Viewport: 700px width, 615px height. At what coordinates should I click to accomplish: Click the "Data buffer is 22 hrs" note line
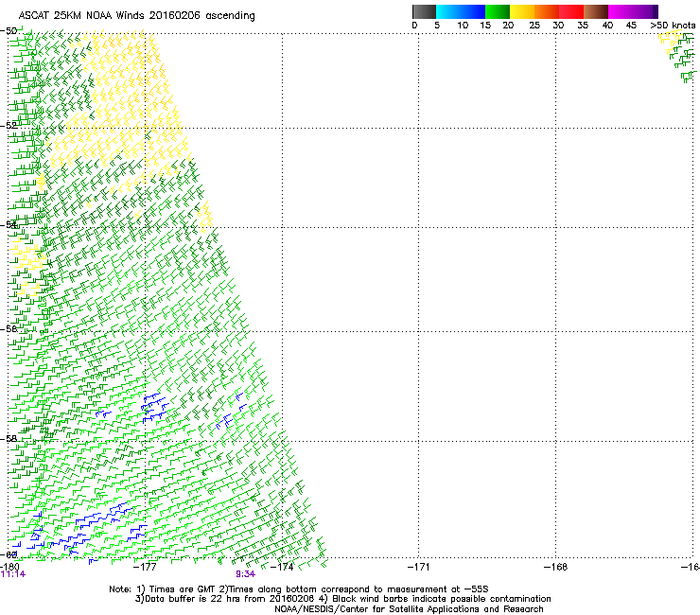tap(342, 599)
